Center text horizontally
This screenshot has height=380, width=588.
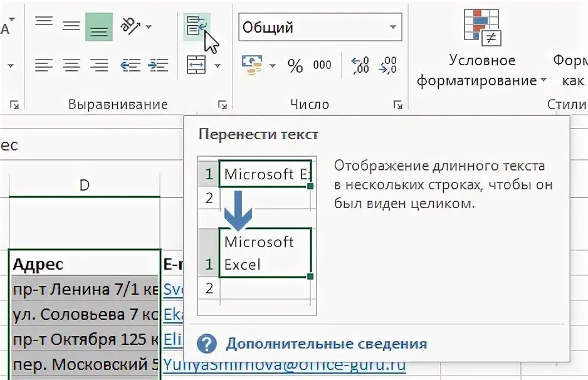click(x=71, y=65)
